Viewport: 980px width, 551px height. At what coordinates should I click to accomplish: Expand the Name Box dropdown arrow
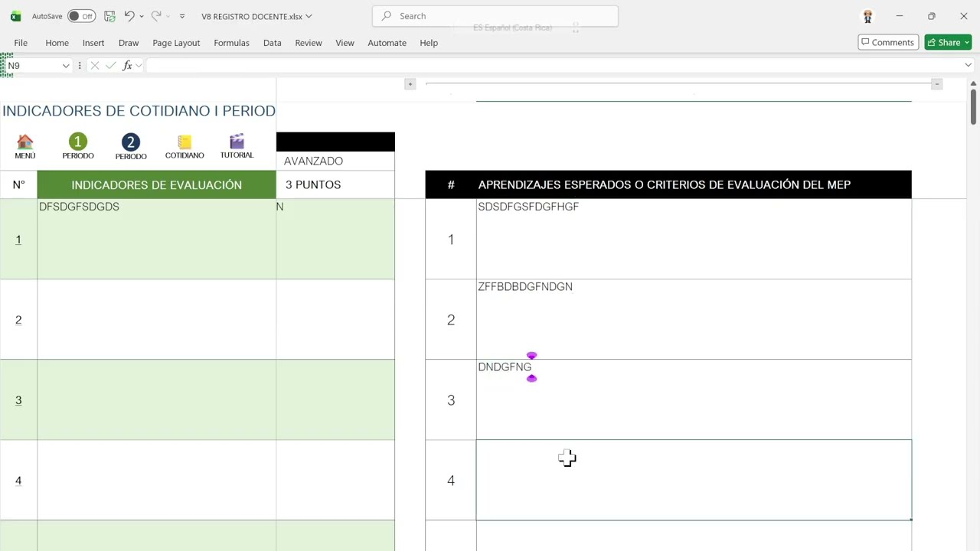click(66, 66)
